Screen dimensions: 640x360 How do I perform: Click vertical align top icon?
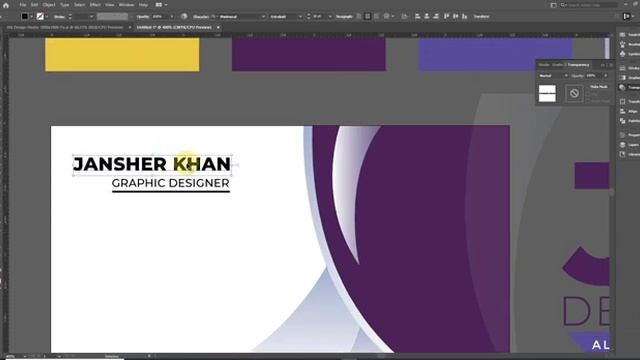point(446,16)
